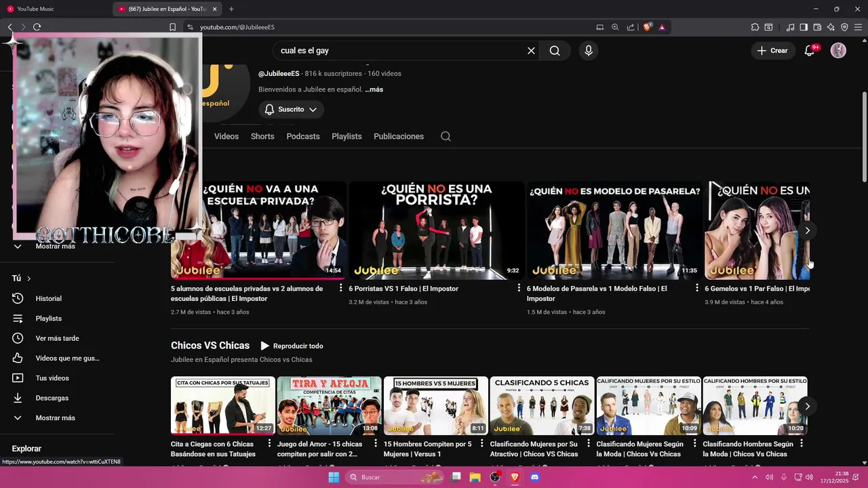Click the Brave Rewards triangle icon
868x488 pixels.
(662, 27)
